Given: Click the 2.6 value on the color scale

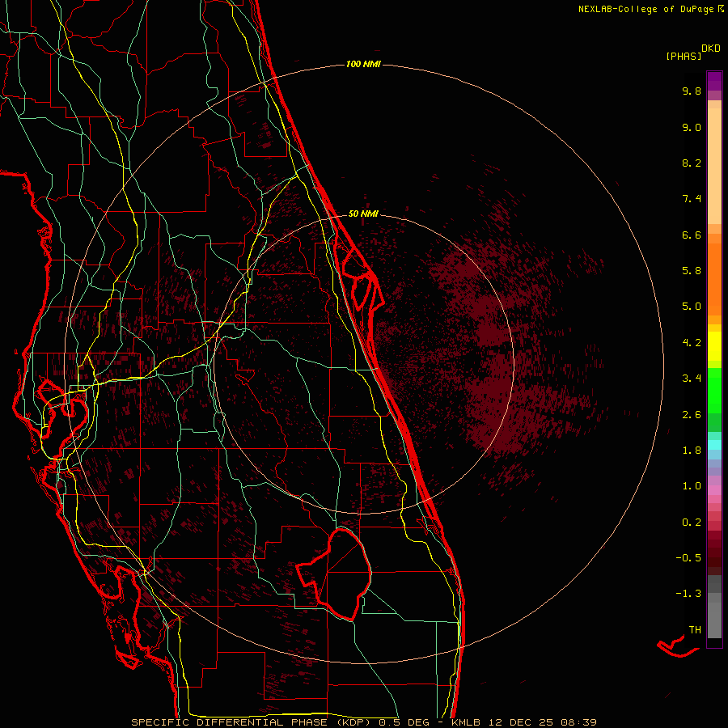Looking at the screenshot, I should tap(692, 415).
